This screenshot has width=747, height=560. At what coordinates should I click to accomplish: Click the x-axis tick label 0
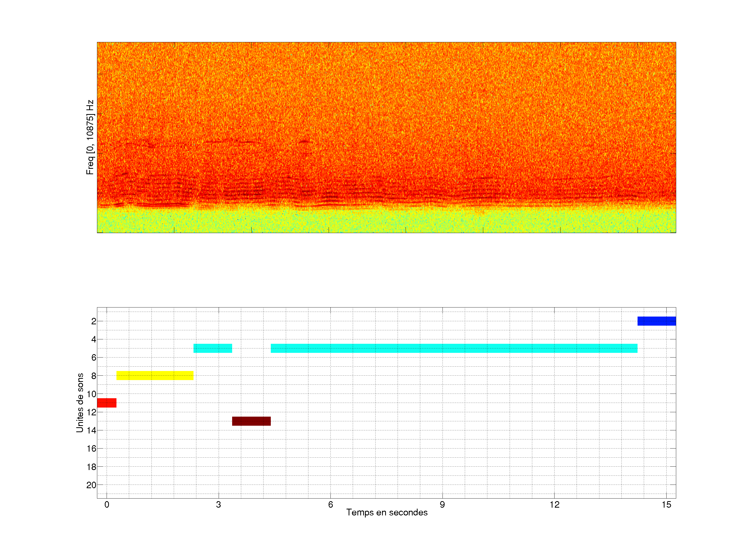coord(107,505)
